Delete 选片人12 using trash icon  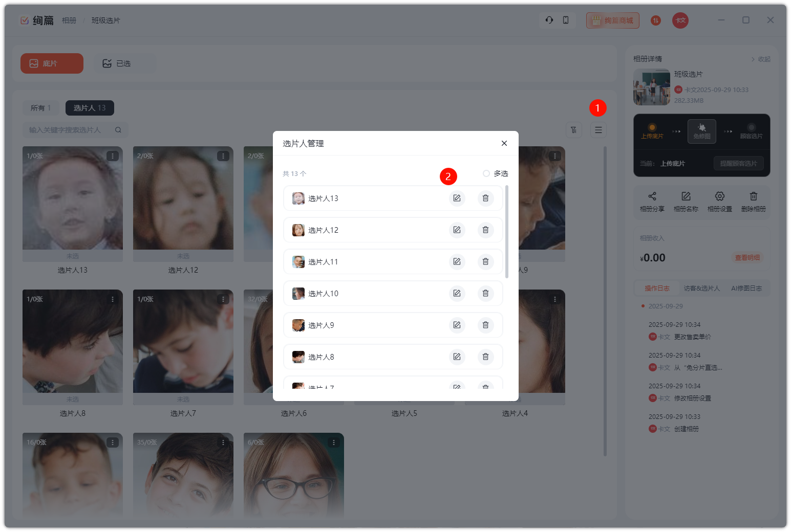[485, 230]
